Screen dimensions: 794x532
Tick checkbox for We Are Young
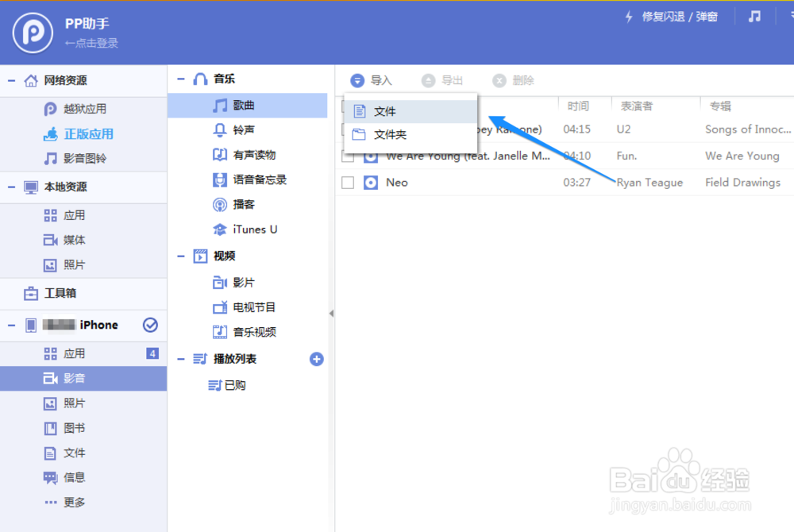[348, 157]
